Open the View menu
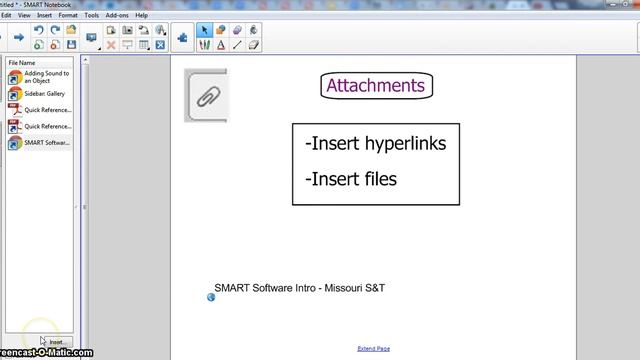Image resolution: width=640 pixels, height=360 pixels. (24, 15)
